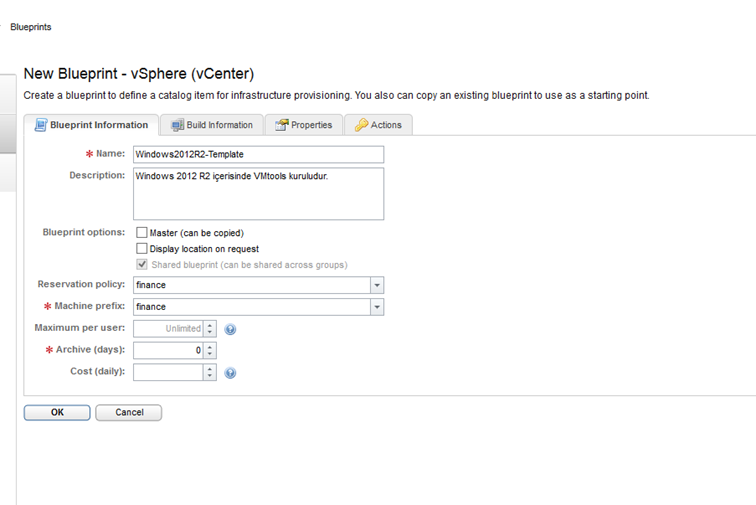Toggle the Shared blueprint checkbox
This screenshot has height=505, width=756.
142,264
